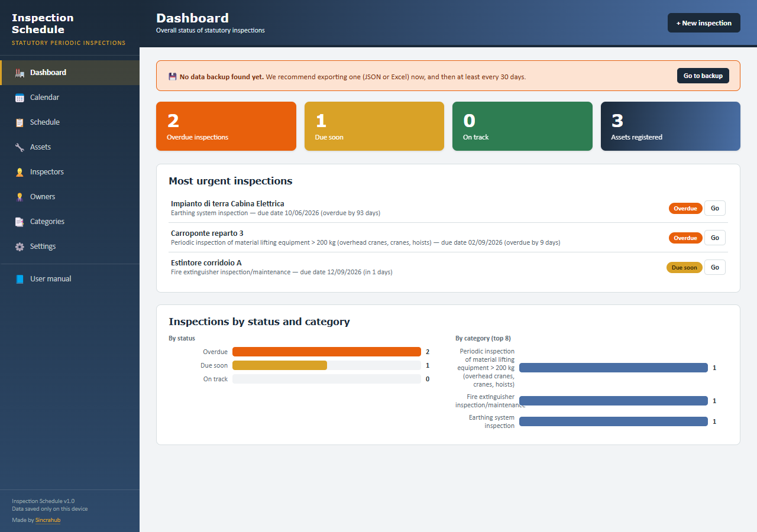Click the Inspectors worker icon
The image size is (757, 532).
point(20,172)
